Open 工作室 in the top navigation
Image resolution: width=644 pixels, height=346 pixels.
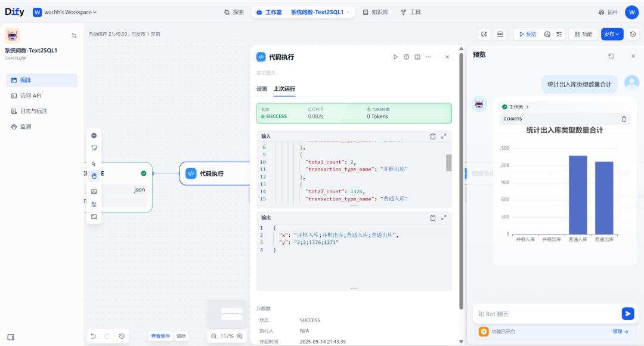point(270,13)
